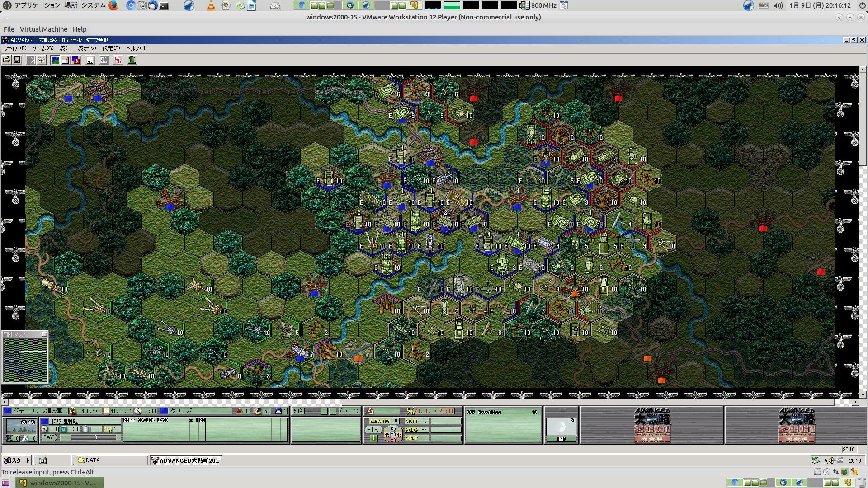
Task: Click the save floppy disk toolbar icon
Action: (x=17, y=60)
